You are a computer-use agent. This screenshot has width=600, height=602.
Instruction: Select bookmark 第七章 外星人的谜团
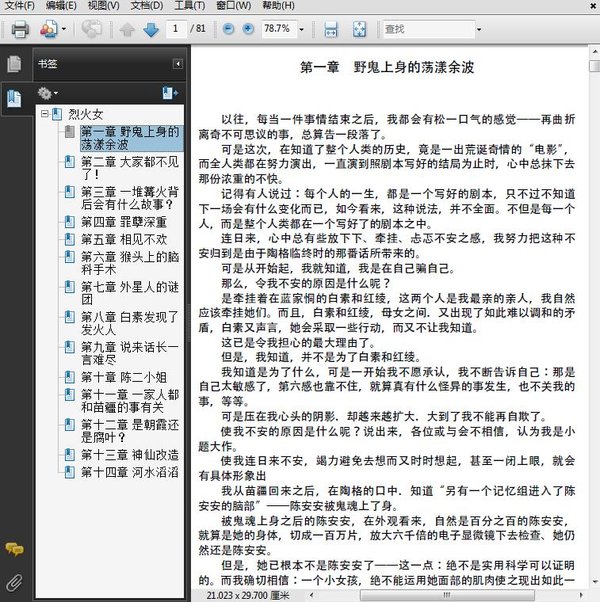[130, 293]
